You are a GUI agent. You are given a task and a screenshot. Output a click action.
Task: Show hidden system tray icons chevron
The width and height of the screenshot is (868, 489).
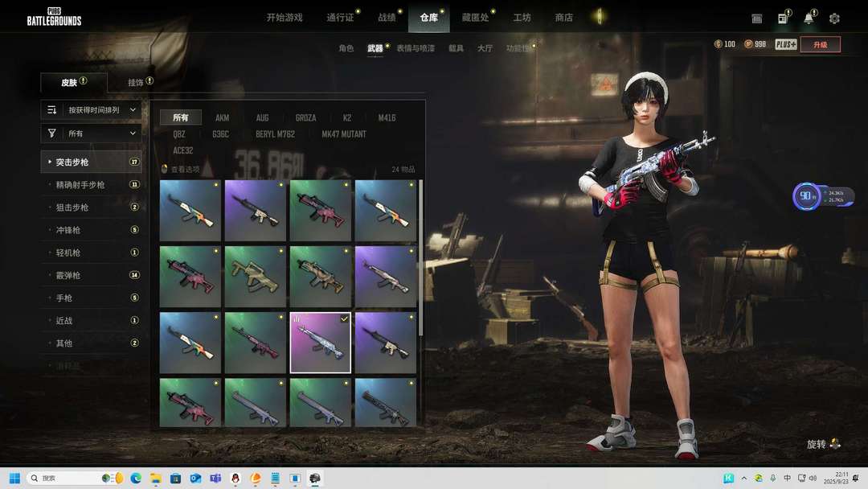pos(744,478)
